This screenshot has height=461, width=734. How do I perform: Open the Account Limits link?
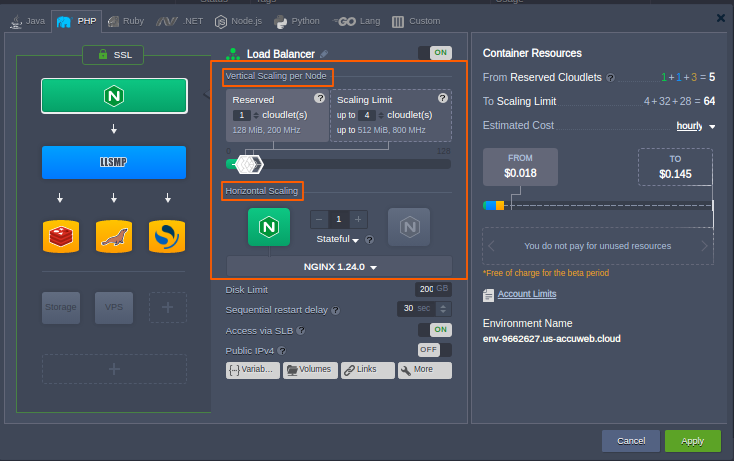(x=527, y=294)
